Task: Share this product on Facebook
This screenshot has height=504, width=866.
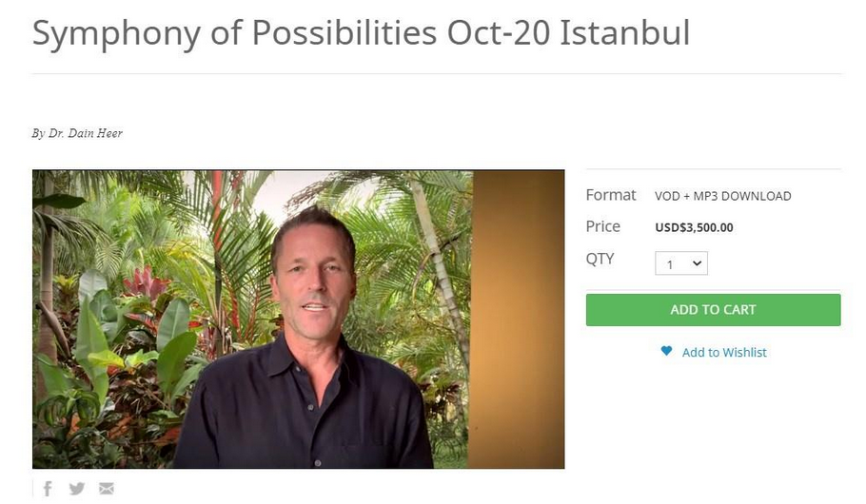Action: pyautogui.click(x=48, y=489)
